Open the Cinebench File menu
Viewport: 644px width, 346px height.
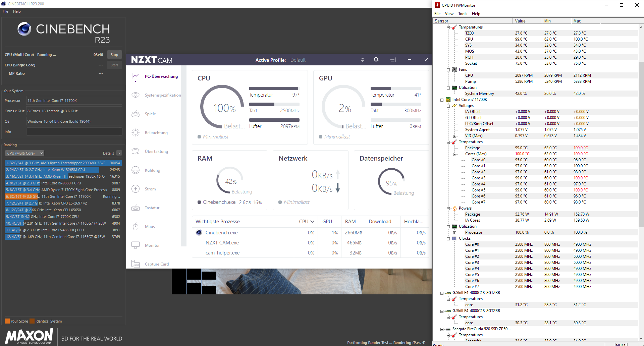click(5, 11)
